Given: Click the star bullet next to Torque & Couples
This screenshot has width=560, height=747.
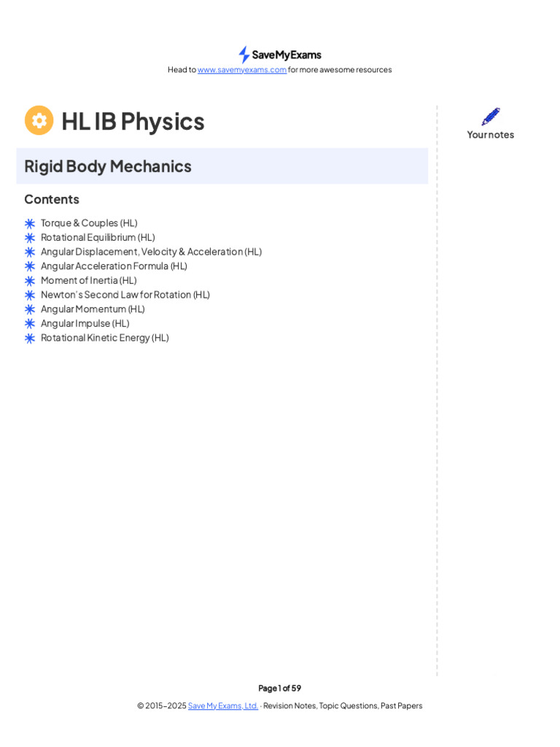Looking at the screenshot, I should 30,223.
